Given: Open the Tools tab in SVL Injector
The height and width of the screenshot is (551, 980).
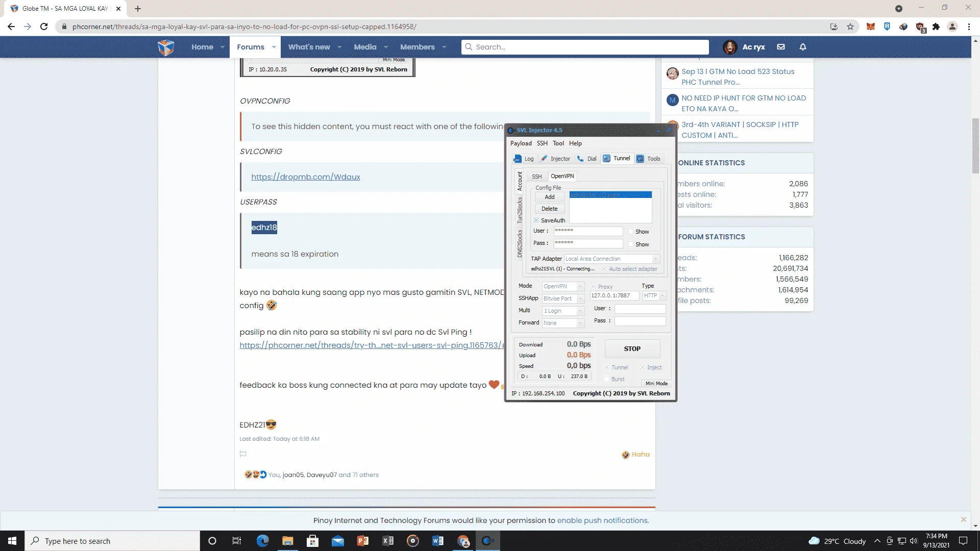Looking at the screenshot, I should (648, 159).
